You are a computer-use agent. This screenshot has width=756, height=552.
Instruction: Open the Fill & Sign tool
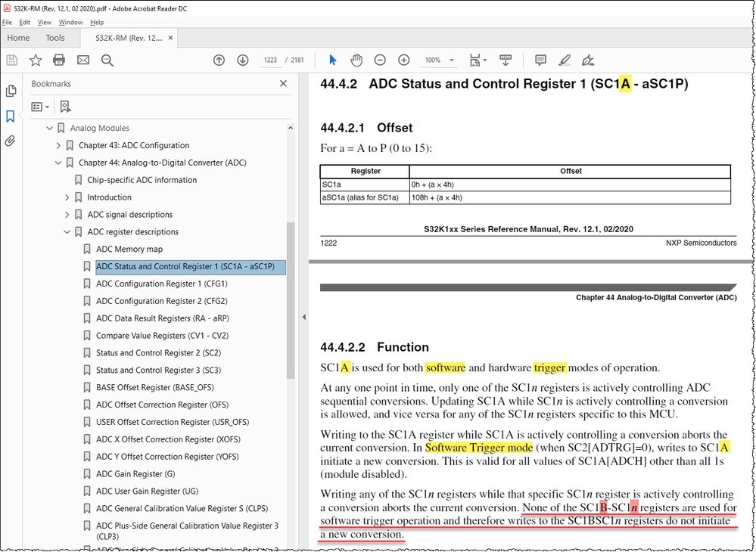pos(588,60)
